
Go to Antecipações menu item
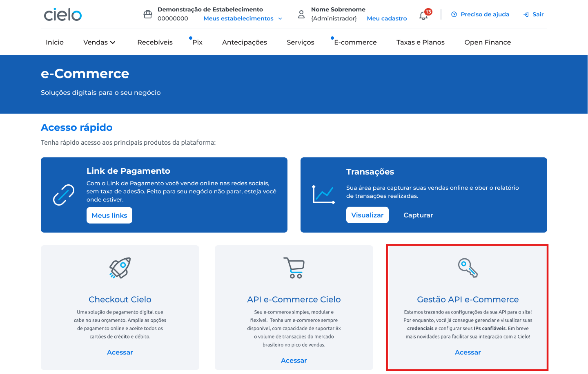click(x=245, y=42)
